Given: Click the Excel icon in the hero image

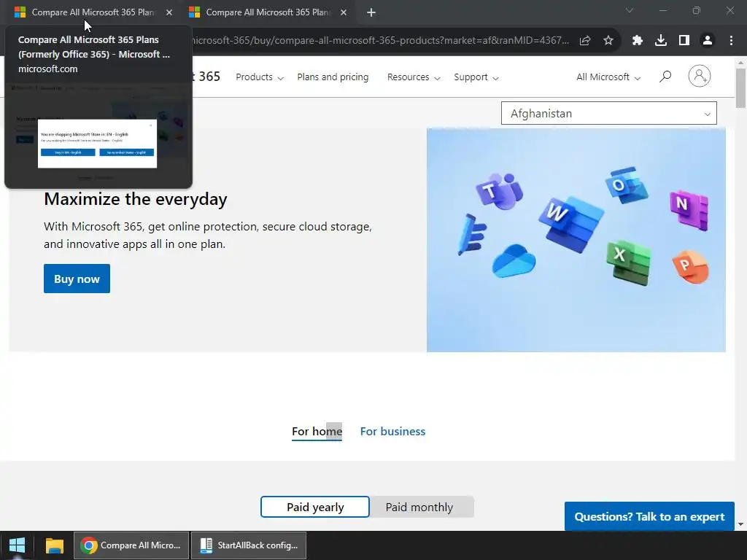Looking at the screenshot, I should point(628,262).
